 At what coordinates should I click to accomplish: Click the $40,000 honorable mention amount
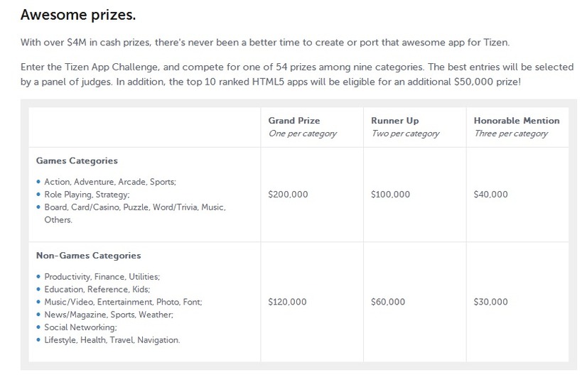pyautogui.click(x=491, y=194)
